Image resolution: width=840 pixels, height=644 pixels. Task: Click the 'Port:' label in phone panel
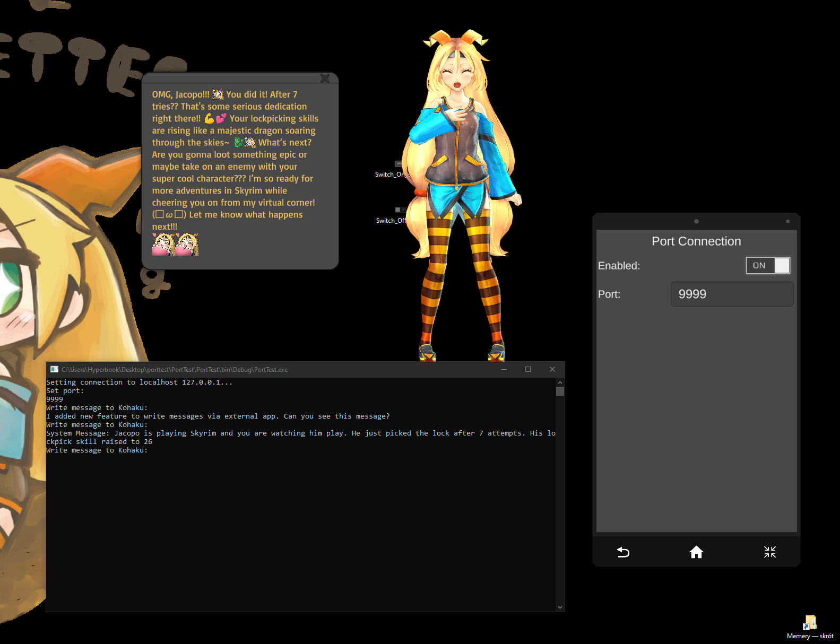coord(609,294)
